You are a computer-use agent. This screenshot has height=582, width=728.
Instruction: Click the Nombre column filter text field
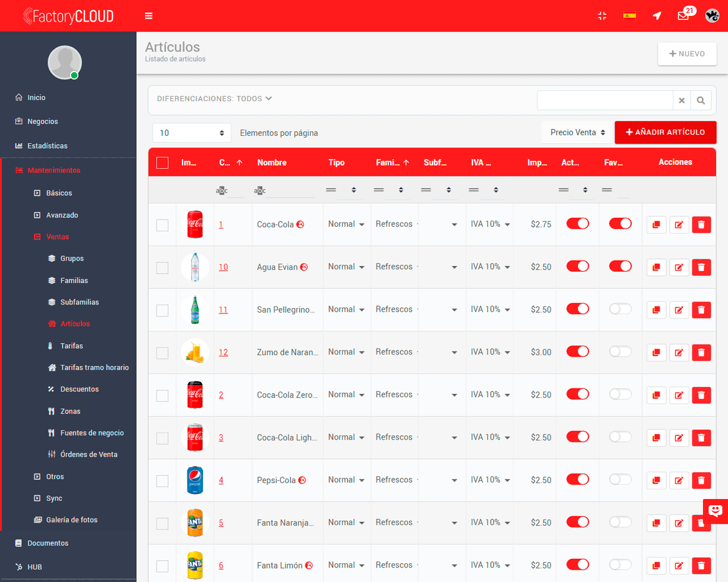pyautogui.click(x=291, y=190)
